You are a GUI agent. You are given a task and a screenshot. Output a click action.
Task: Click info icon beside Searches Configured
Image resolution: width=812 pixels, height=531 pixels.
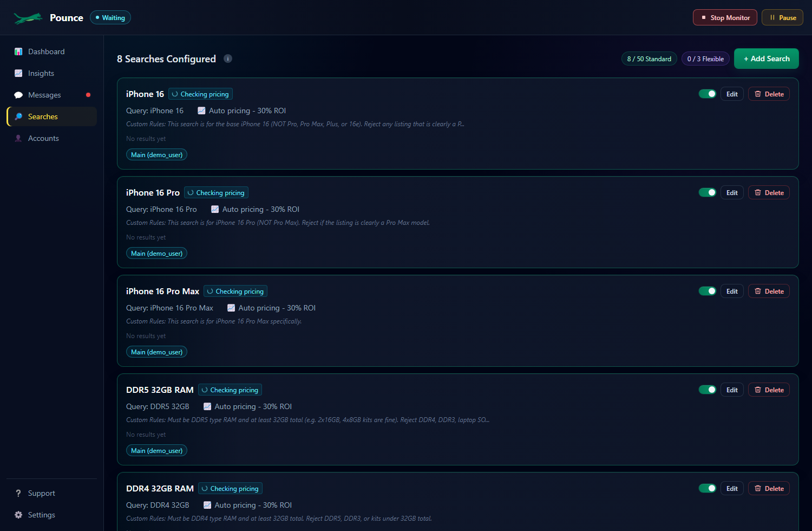pos(228,59)
